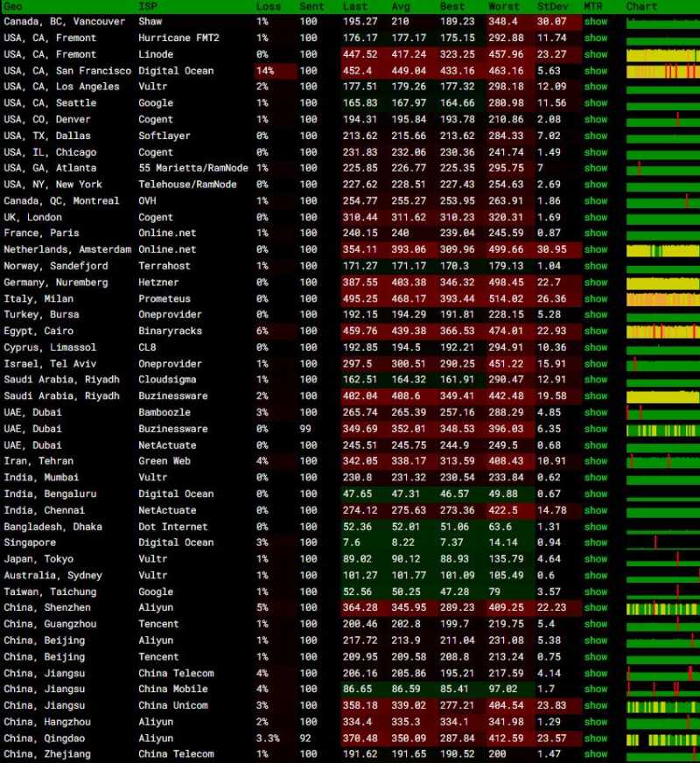Show MTR for Tehran Green Web
700x763 pixels.
(596, 461)
